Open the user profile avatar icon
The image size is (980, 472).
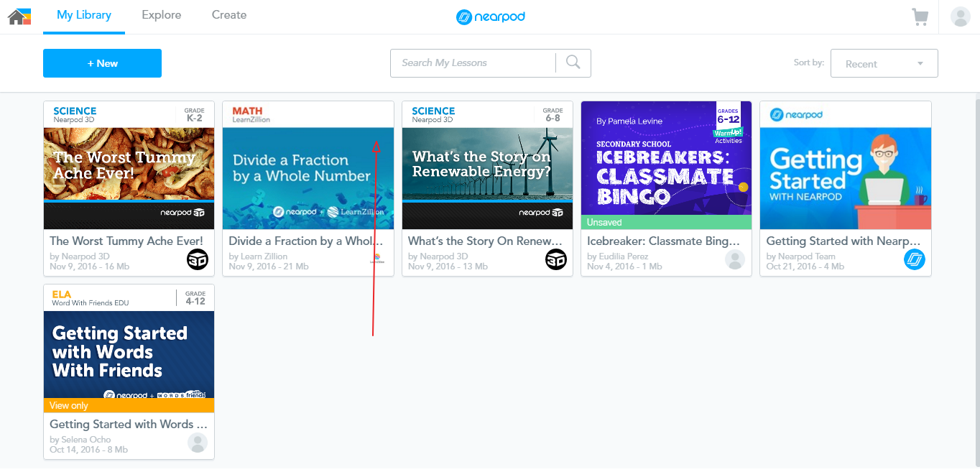(960, 17)
